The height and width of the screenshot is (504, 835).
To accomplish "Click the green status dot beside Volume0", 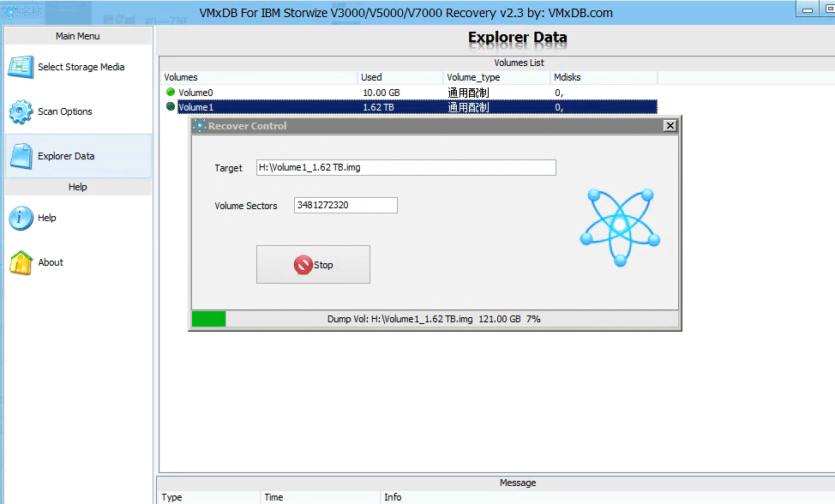I will click(x=171, y=92).
